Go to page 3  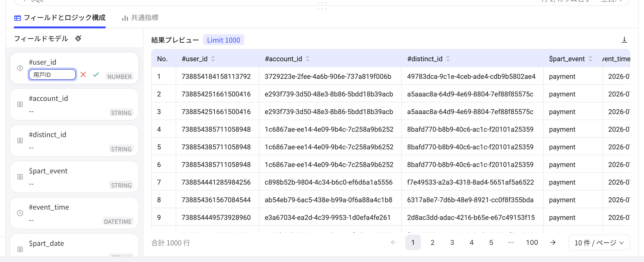pyautogui.click(x=452, y=242)
